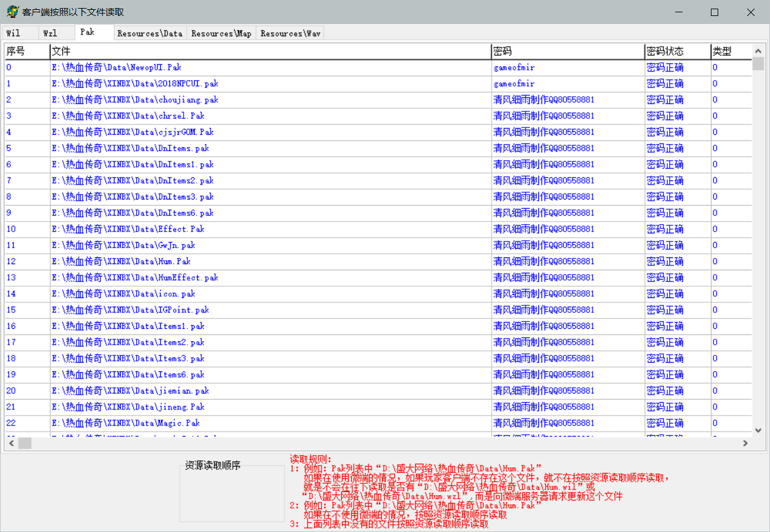Viewport: 770px width, 532px height.
Task: Switch to the Wzl tab
Action: point(50,33)
